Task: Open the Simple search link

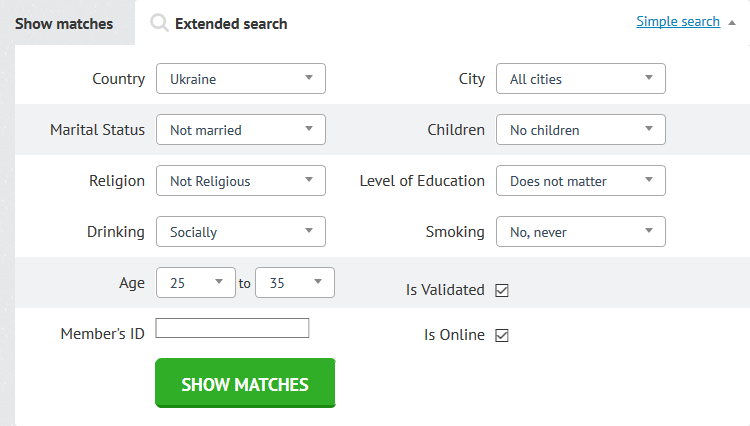Action: click(678, 22)
